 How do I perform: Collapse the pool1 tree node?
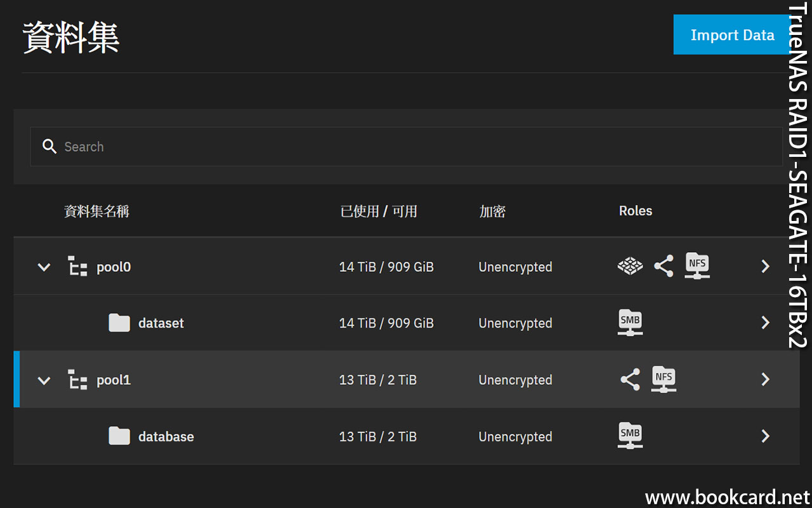[44, 380]
